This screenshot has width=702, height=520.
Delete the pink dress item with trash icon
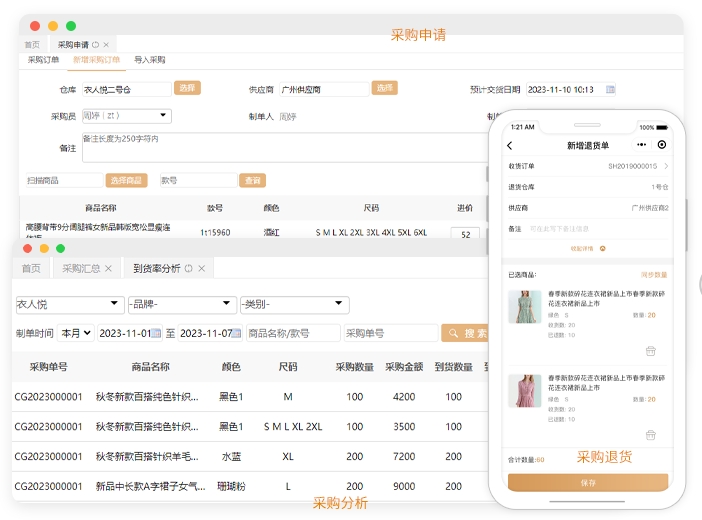[x=651, y=435]
